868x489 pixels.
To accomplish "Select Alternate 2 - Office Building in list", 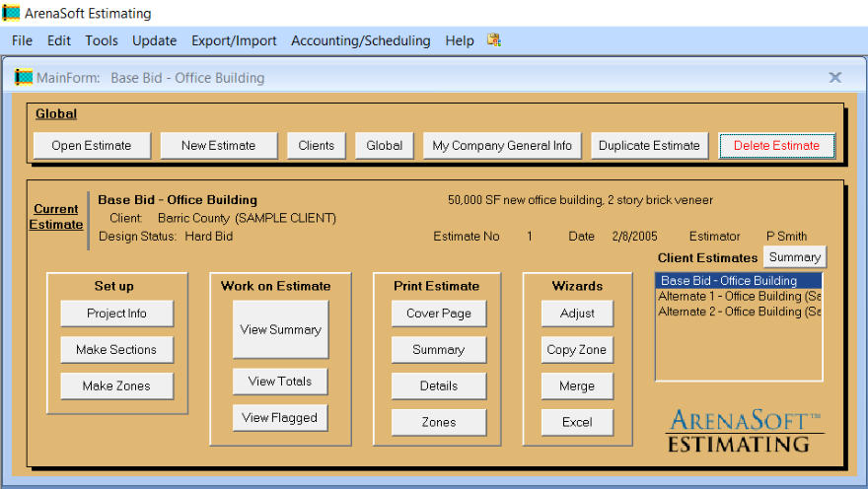I will point(739,312).
